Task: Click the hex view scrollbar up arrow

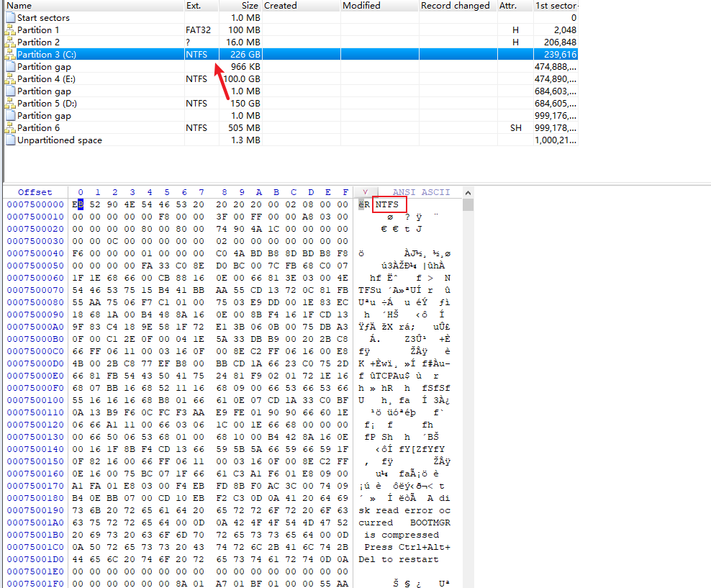Action: pyautogui.click(x=468, y=191)
